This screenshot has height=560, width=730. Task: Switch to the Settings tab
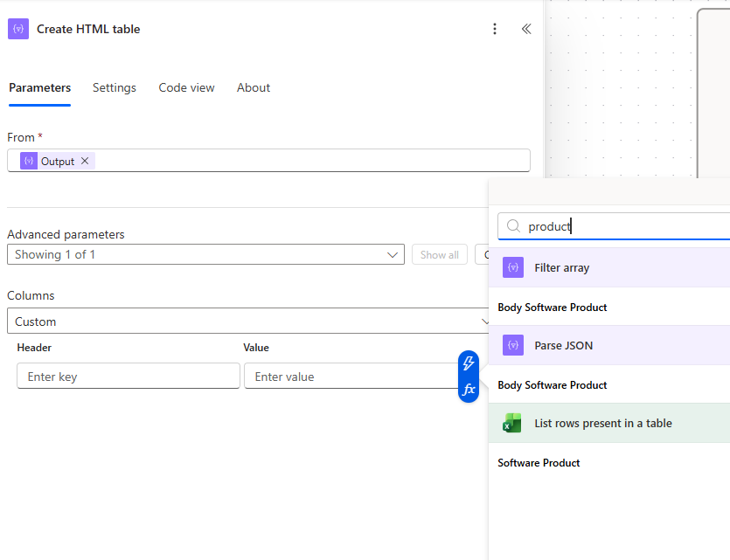tap(114, 87)
